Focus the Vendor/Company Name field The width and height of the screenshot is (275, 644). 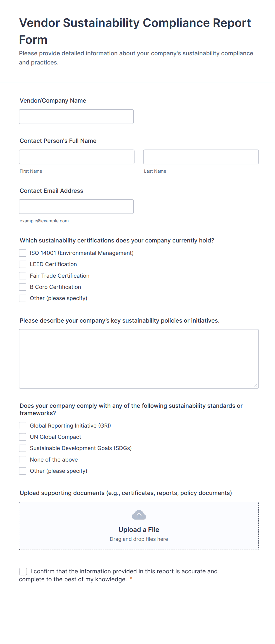(76, 117)
